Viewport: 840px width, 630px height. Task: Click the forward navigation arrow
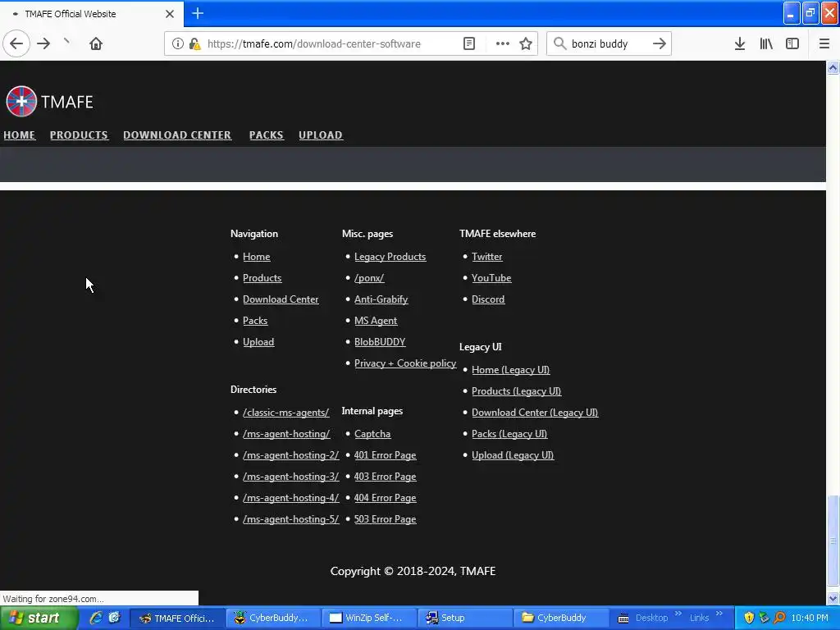[x=43, y=44]
